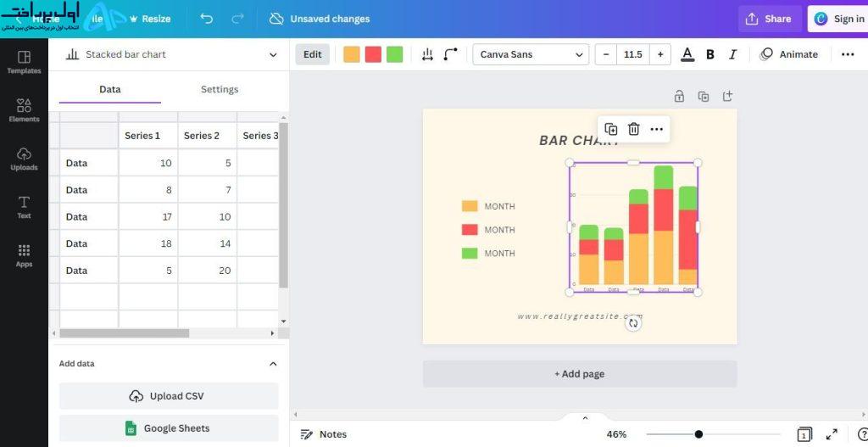Viewport: 868px width, 447px height.
Task: Open the Uploads sidebar panel
Action: point(24,159)
